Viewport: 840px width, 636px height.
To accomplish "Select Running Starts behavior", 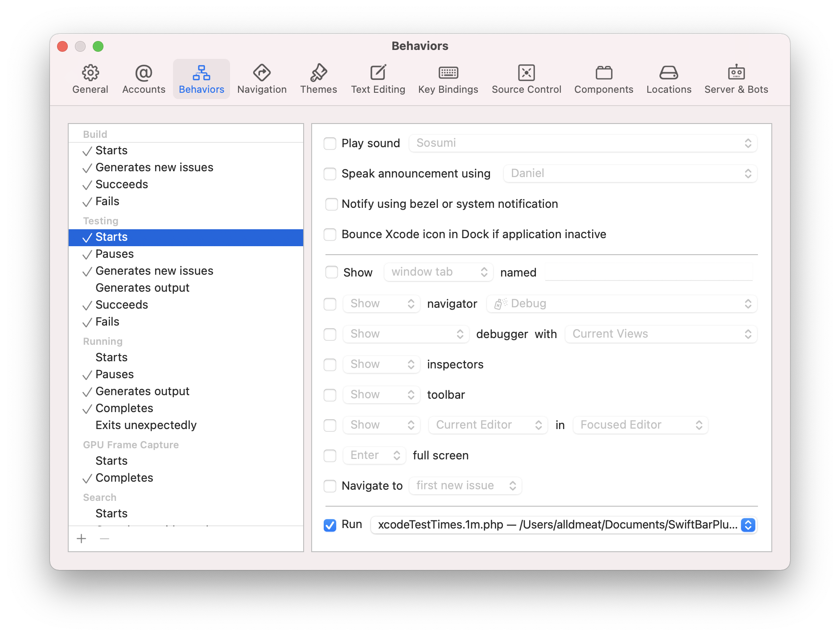I will click(x=186, y=358).
